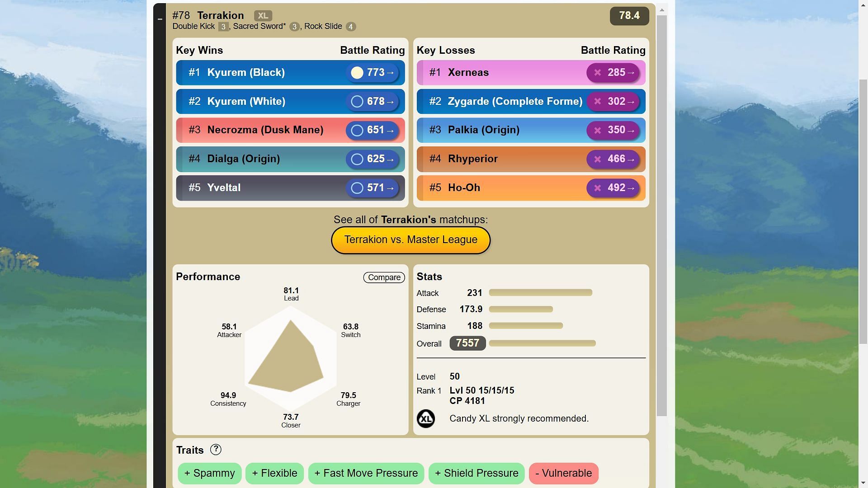Click the 625 battle rating badge
868x488 pixels.
(372, 159)
